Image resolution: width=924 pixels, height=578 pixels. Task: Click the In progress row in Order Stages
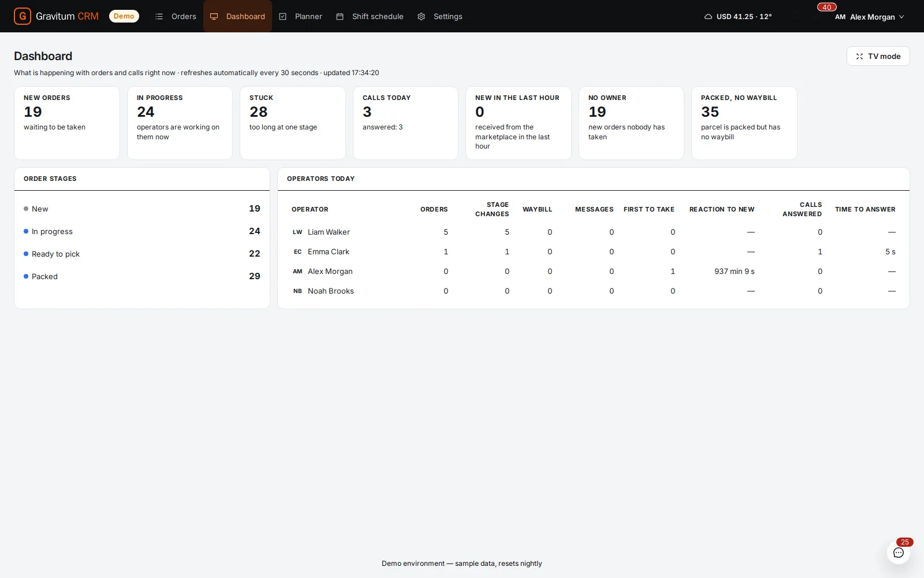(142, 231)
